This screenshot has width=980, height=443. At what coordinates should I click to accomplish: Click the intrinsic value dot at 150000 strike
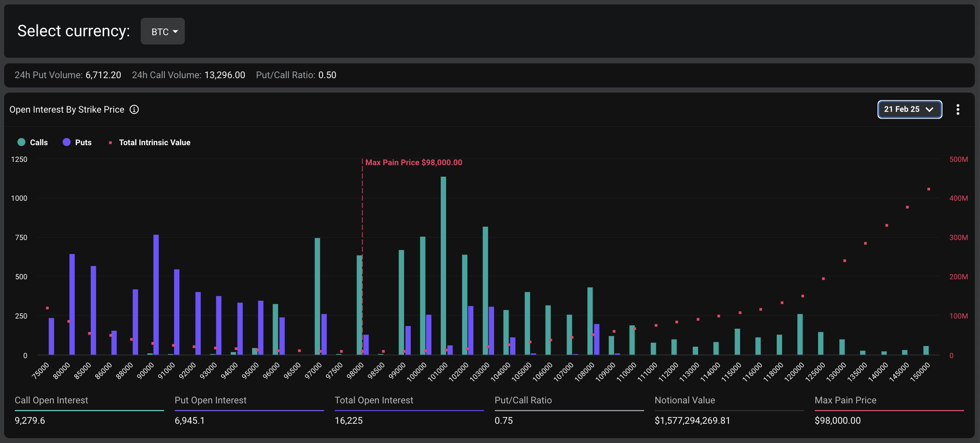[x=929, y=189]
